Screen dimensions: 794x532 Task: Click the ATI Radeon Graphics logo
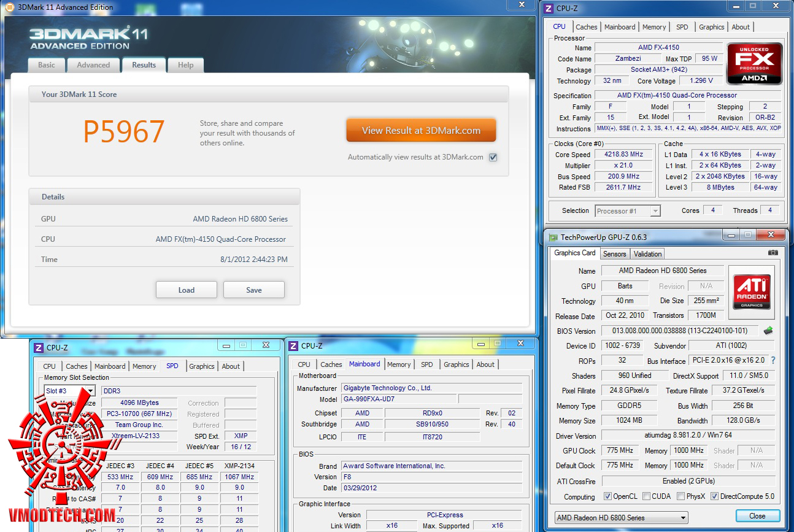pos(752,291)
